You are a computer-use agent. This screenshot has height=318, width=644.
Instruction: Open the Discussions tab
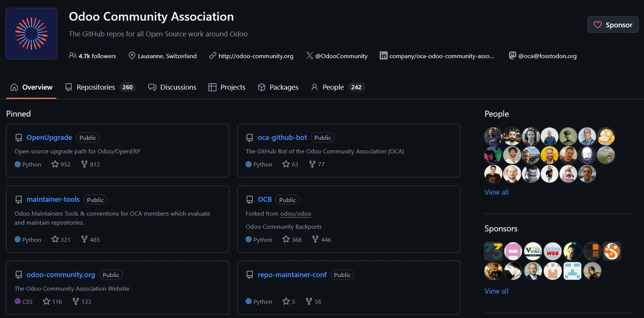[x=172, y=87]
